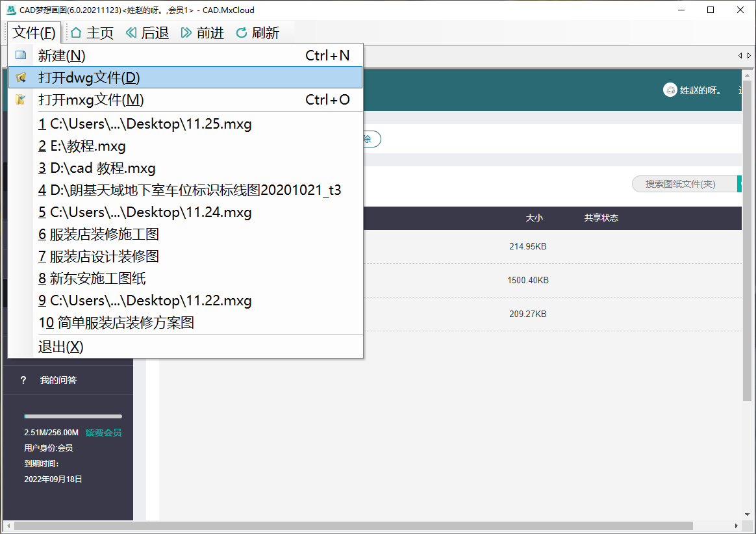Open recent file 6 服装店装修施工图
The image size is (756, 534).
pyautogui.click(x=186, y=235)
